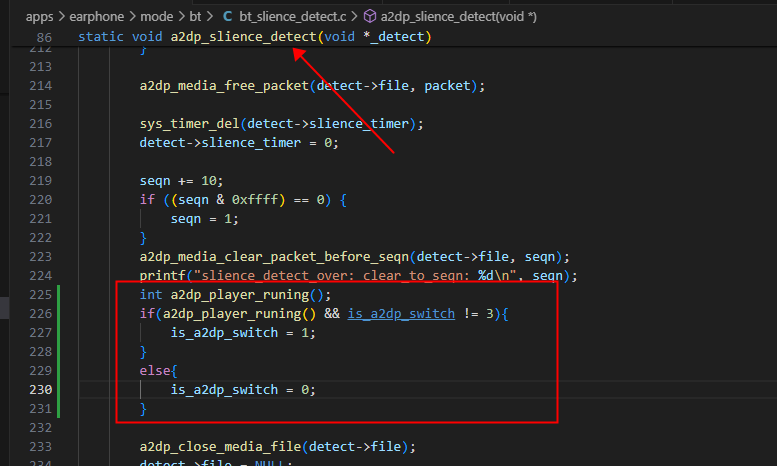Click a2dp_media_clear_packet_before_seqn on line 223
Image resolution: width=777 pixels, height=466 pixels.
tap(274, 257)
